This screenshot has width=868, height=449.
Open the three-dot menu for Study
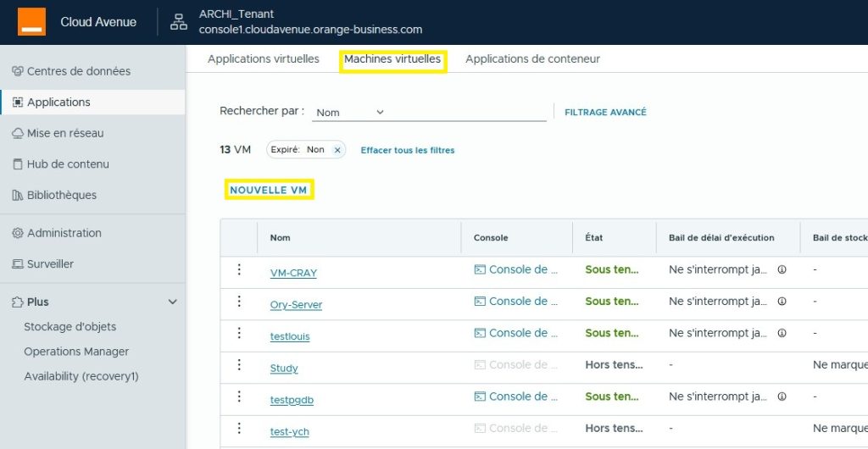[x=239, y=366]
